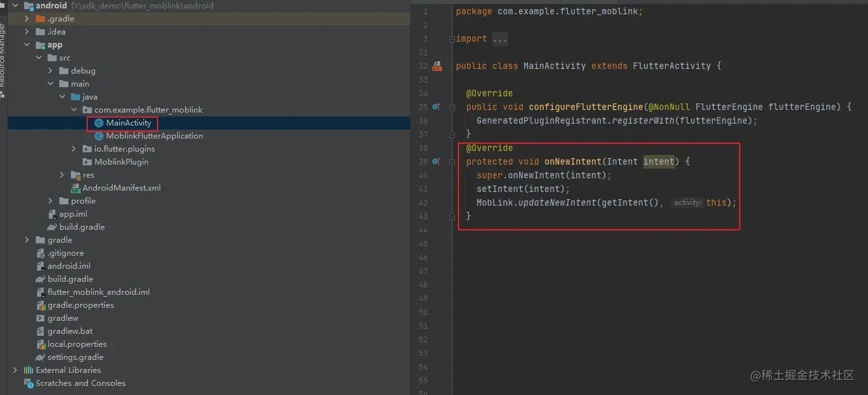The image size is (868, 395).
Task: Select the MoblinkPlugin item
Action: 121,162
